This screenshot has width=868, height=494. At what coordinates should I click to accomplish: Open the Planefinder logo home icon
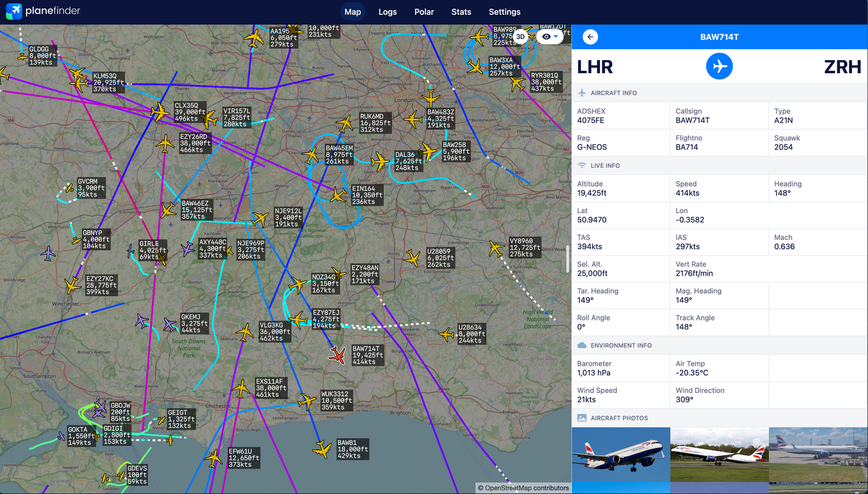13,11
